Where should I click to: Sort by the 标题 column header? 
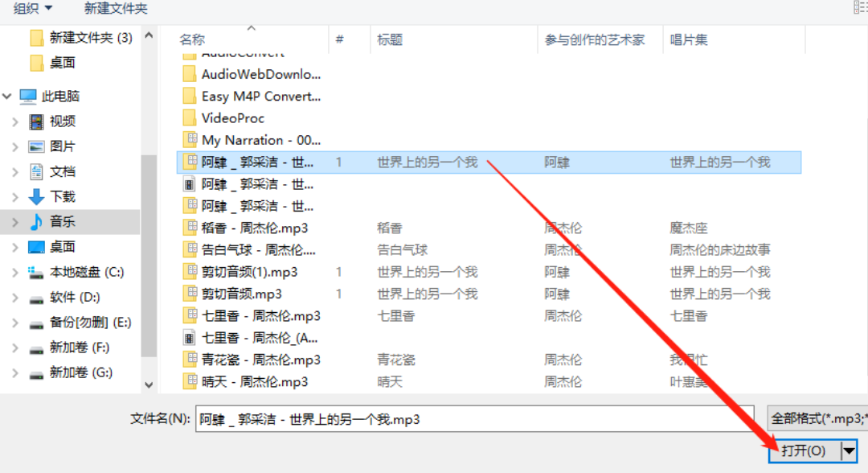tap(390, 39)
